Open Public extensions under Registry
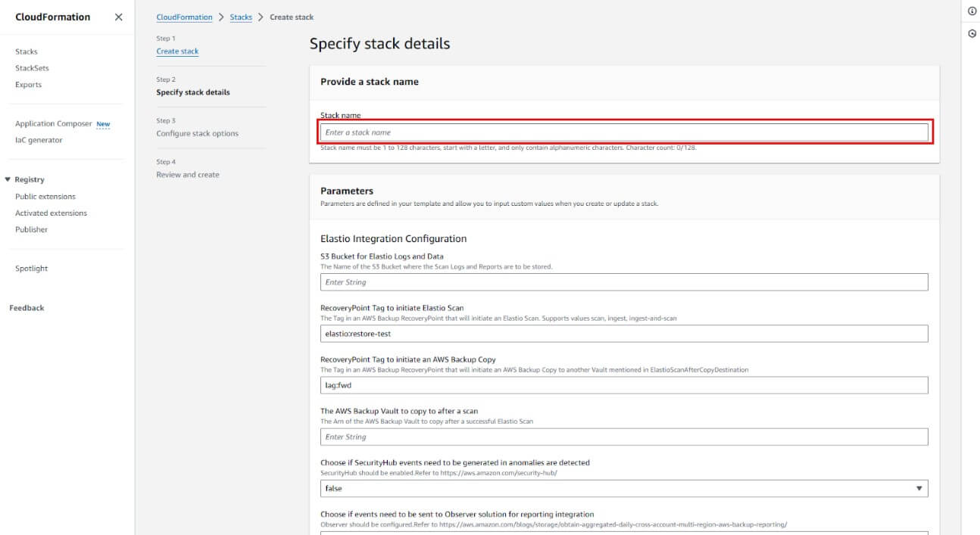The width and height of the screenshot is (980, 535). pyautogui.click(x=45, y=197)
